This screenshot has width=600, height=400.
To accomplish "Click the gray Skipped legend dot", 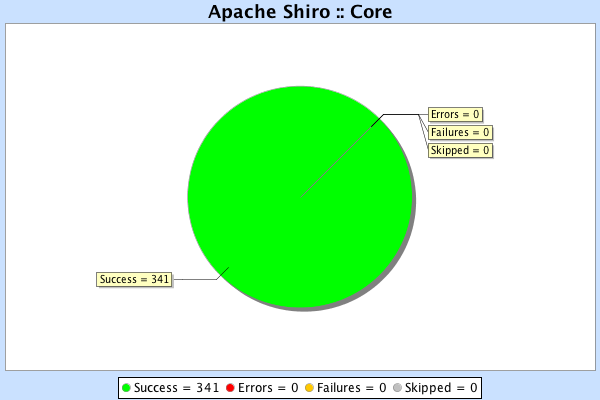I will (x=397, y=388).
